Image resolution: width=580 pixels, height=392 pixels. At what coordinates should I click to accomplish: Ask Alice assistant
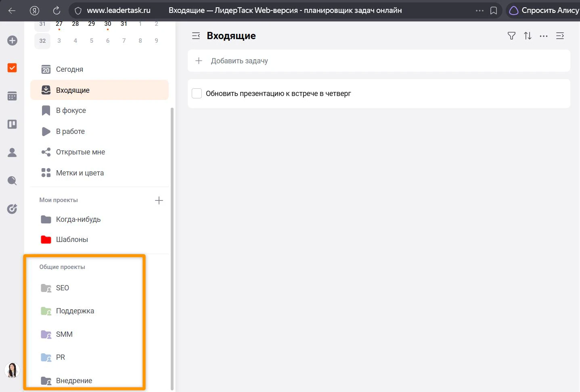tap(543, 10)
